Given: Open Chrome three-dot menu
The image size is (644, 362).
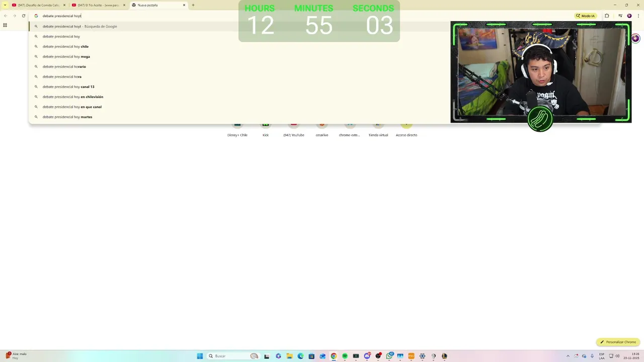Looking at the screenshot, I should click(x=638, y=16).
